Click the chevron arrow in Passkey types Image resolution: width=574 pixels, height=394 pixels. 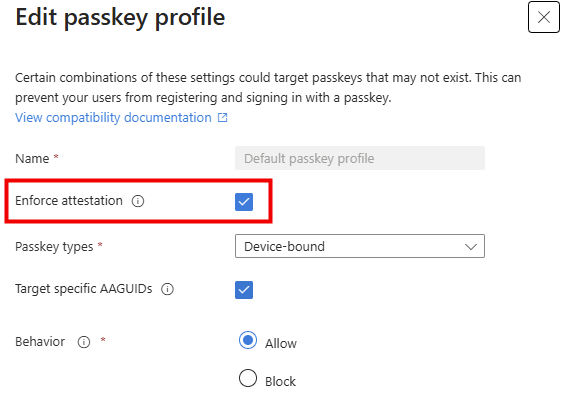pyautogui.click(x=471, y=246)
